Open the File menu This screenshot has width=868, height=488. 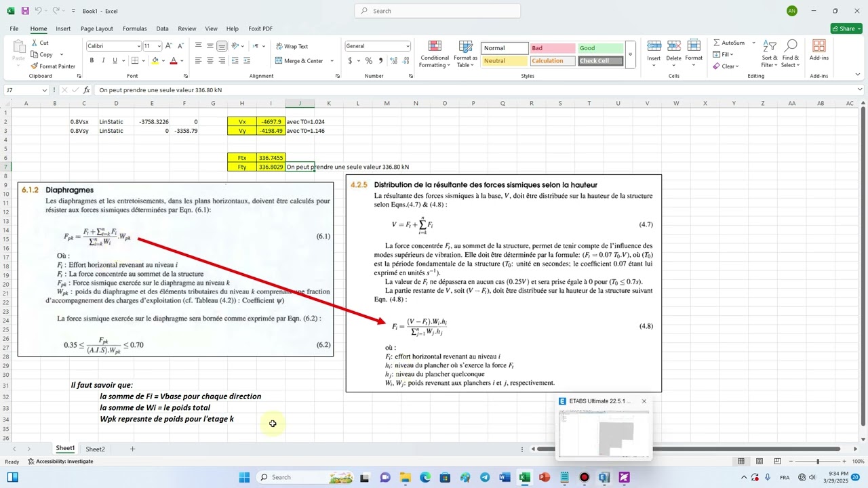14,28
